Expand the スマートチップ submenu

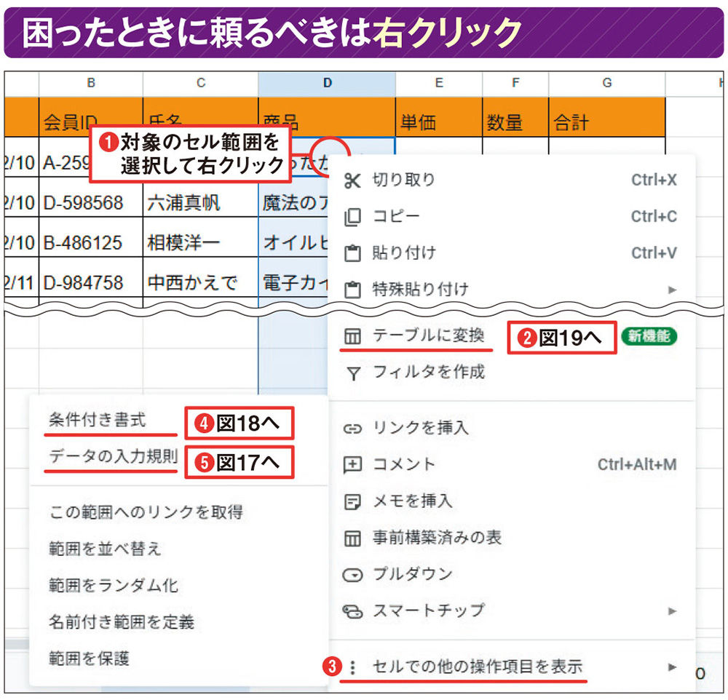[x=671, y=611]
